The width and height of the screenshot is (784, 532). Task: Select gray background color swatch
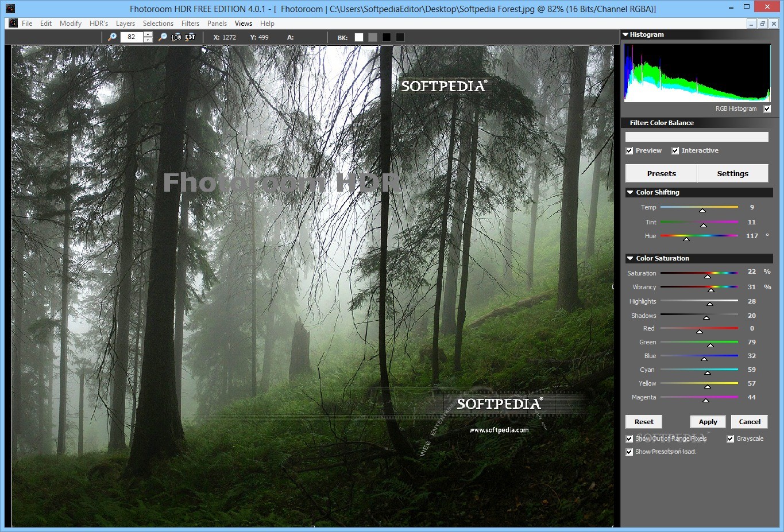pos(373,37)
